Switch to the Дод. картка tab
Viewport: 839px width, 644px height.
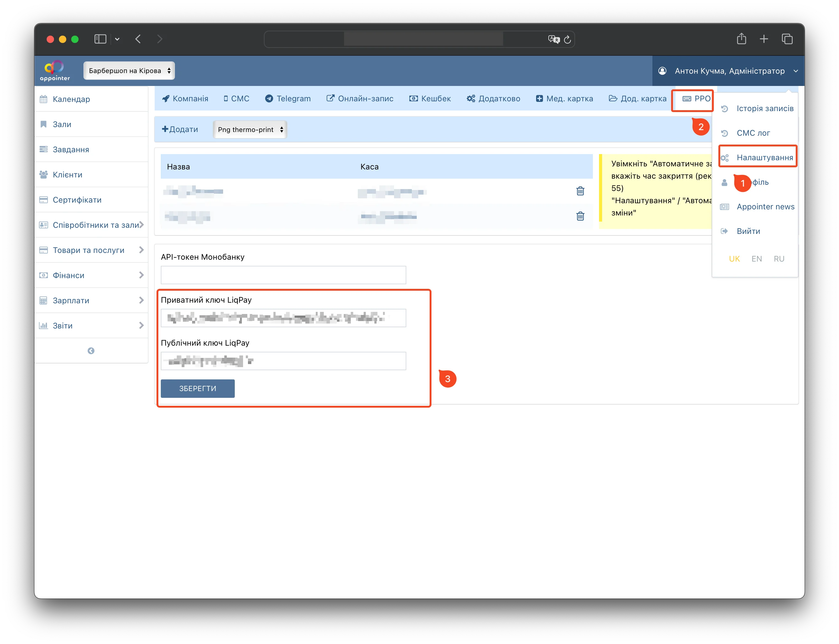(637, 99)
